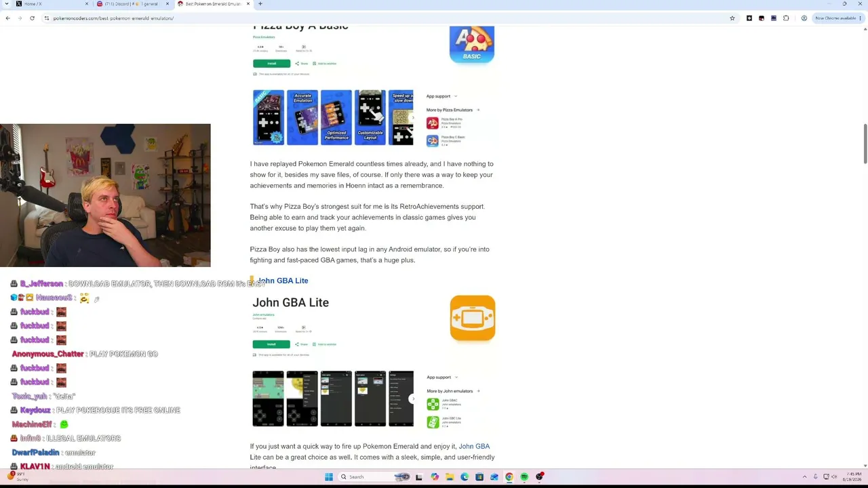Open Microsoft Store from the taskbar
868x488 pixels.
pyautogui.click(x=479, y=477)
